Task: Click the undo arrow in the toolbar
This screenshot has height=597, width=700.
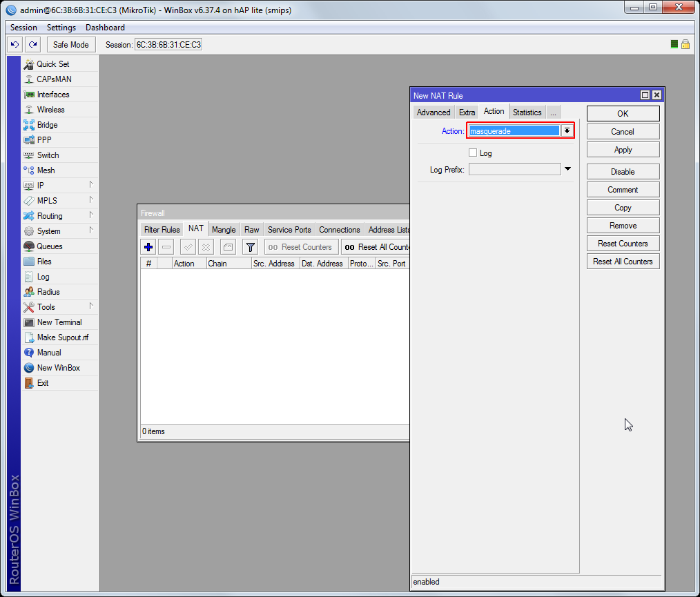Action: [14, 45]
